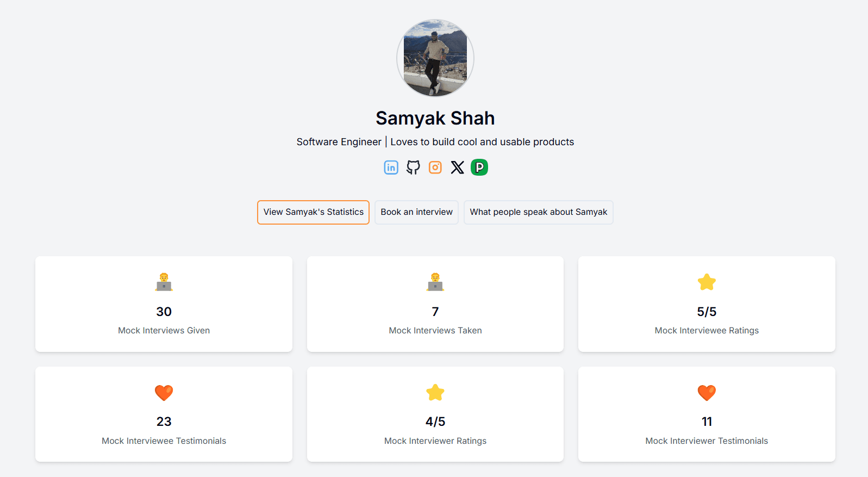Click the 5/5 interviewee rating value
Image resolution: width=868 pixels, height=477 pixels.
[x=707, y=312]
